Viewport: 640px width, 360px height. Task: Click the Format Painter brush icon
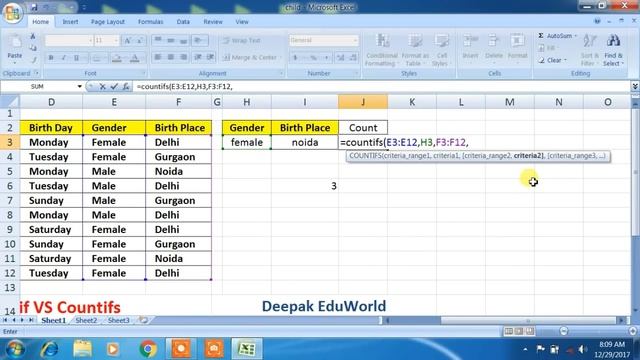click(33, 60)
